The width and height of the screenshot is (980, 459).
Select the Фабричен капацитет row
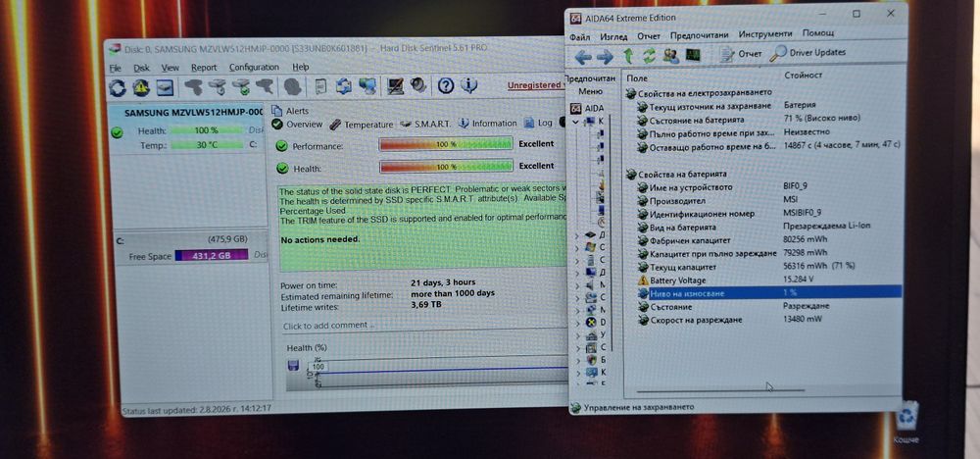[x=768, y=240]
